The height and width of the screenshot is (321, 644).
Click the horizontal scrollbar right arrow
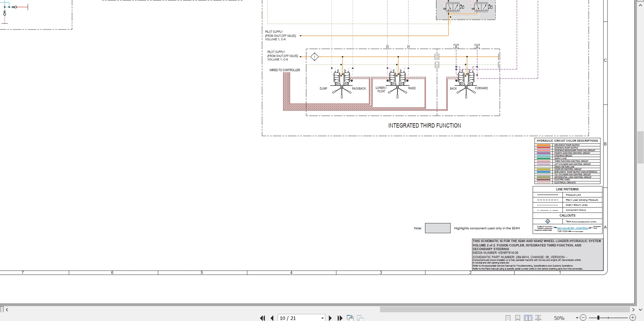633,310
